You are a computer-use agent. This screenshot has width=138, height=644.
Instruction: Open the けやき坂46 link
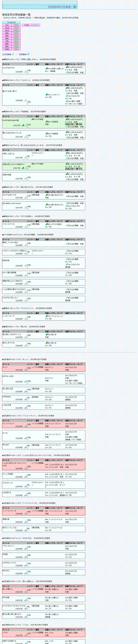[x=7, y=54]
